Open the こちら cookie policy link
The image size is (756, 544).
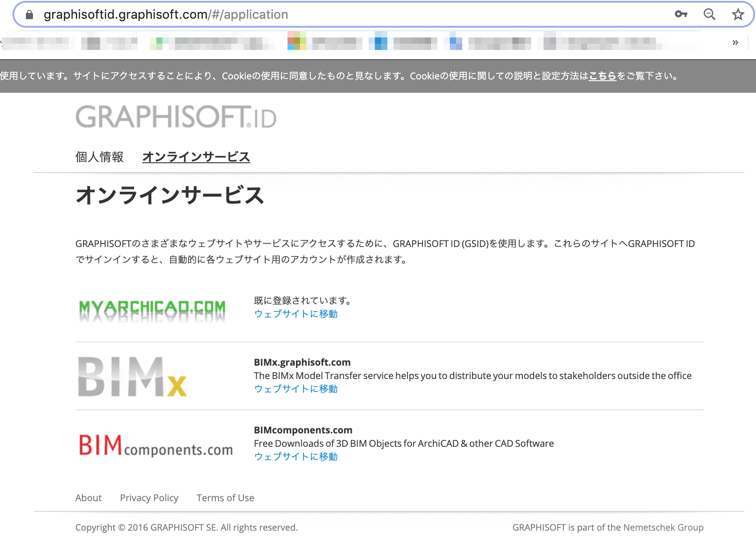pyautogui.click(x=602, y=76)
